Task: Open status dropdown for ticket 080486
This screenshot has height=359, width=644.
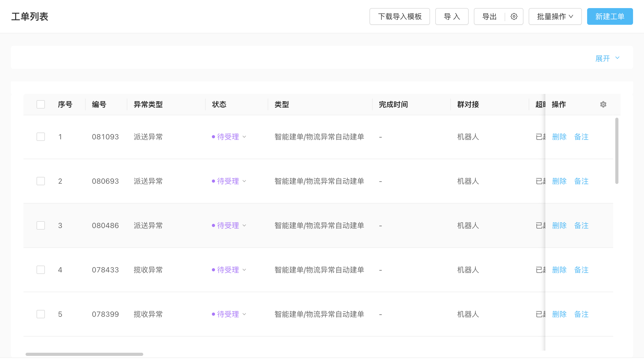Action: pos(229,225)
